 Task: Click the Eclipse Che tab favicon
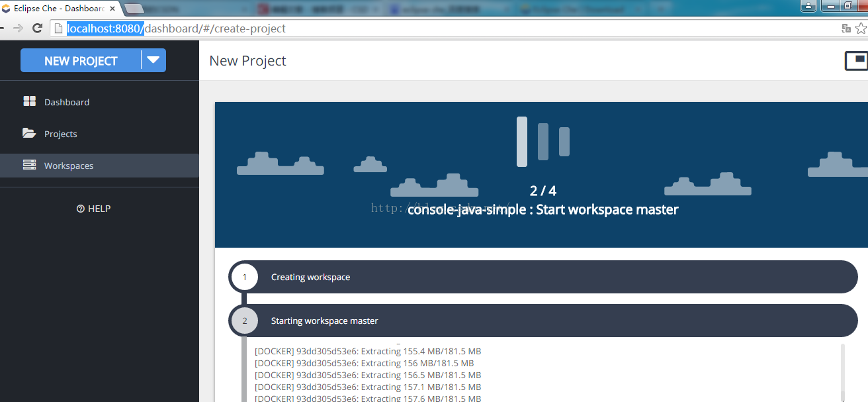click(6, 9)
